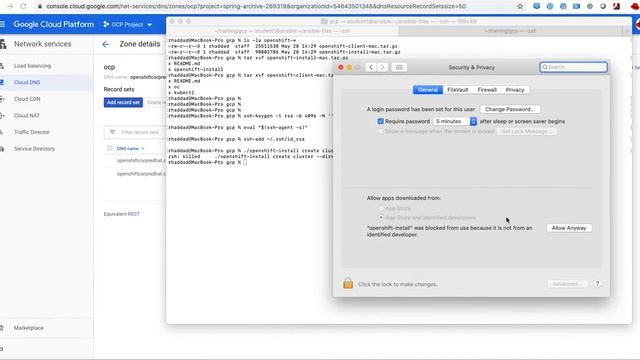Click the Cloud DNS sidebar icon
Screen dimensions: 640x360
[2, 82]
